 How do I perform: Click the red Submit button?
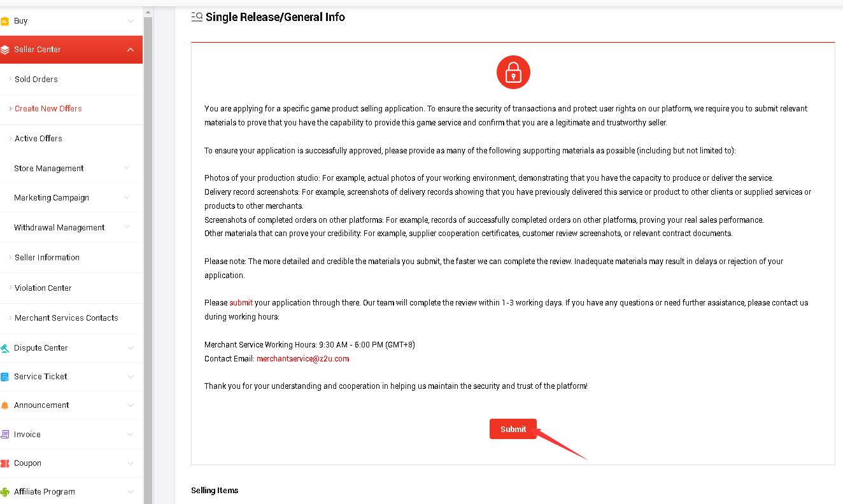point(513,429)
